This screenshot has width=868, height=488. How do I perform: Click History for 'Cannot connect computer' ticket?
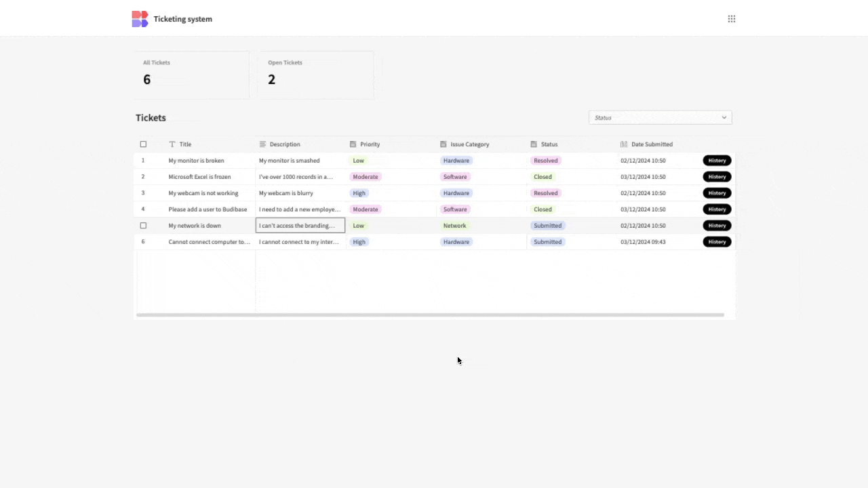pos(717,241)
